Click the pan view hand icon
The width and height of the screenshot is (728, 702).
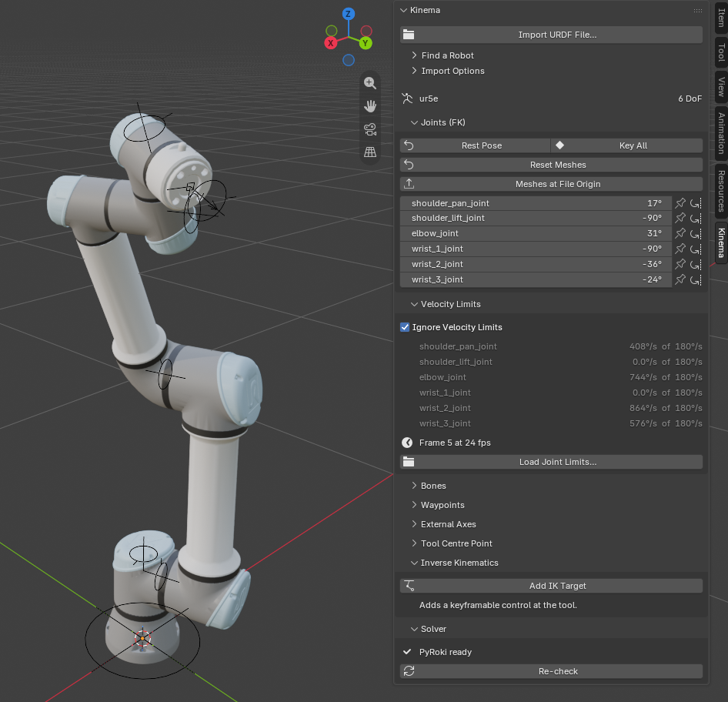(x=370, y=106)
